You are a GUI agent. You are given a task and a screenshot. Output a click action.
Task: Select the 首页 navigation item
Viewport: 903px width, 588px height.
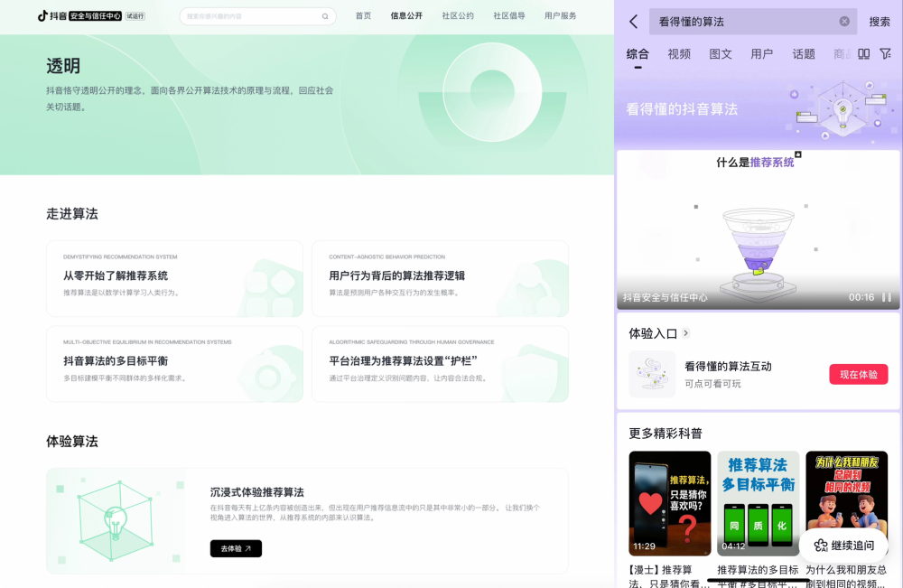363,15
